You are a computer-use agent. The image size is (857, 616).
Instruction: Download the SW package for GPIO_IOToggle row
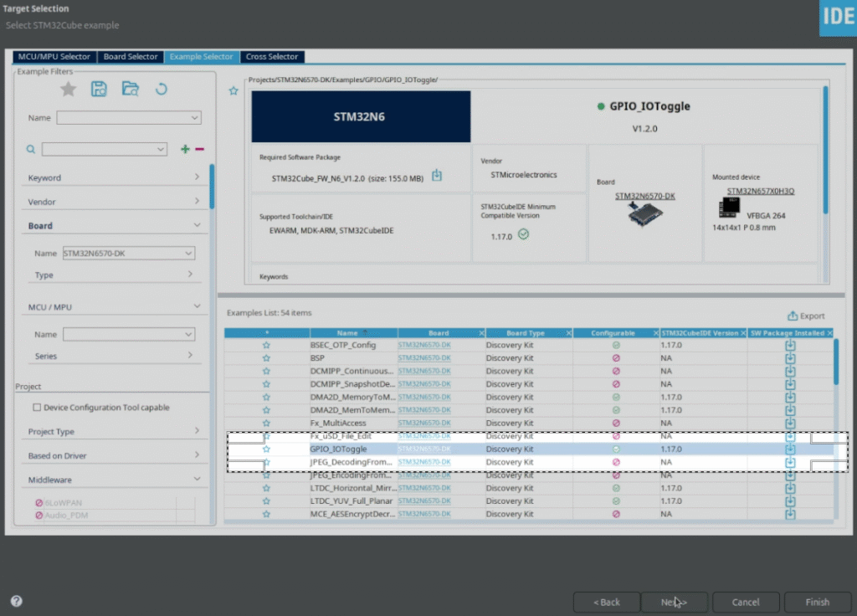click(x=789, y=449)
